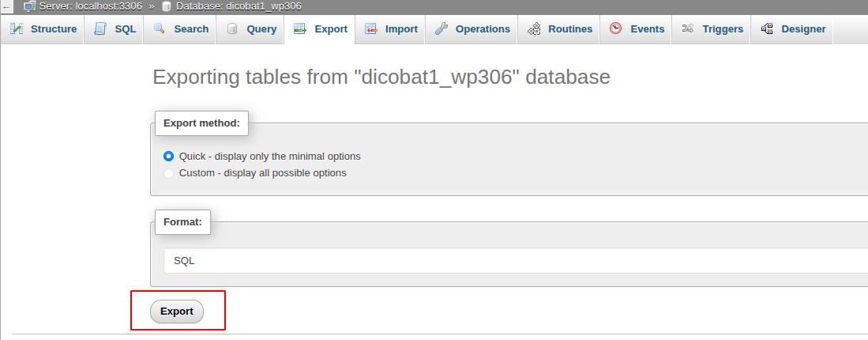
Task: Click "Quick - display only the minimal options" label
Action: (x=269, y=156)
